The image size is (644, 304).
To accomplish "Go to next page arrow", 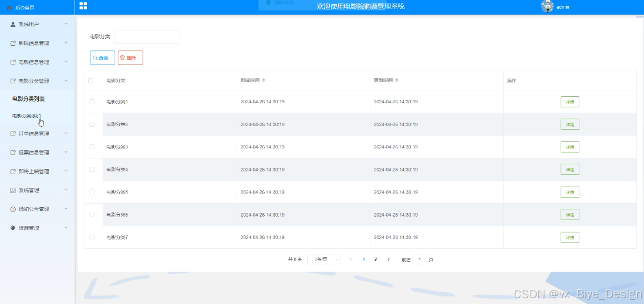I will click(x=389, y=259).
